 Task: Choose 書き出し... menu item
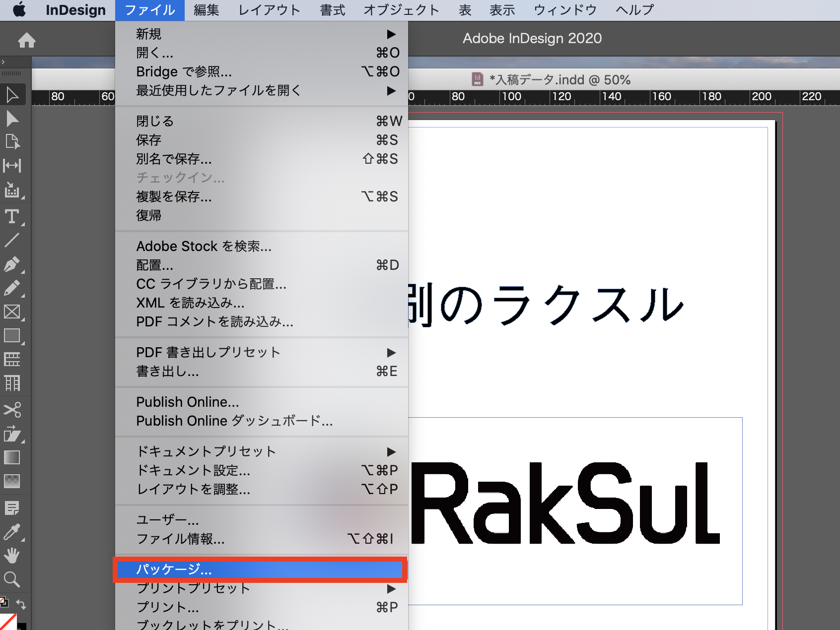(262, 371)
